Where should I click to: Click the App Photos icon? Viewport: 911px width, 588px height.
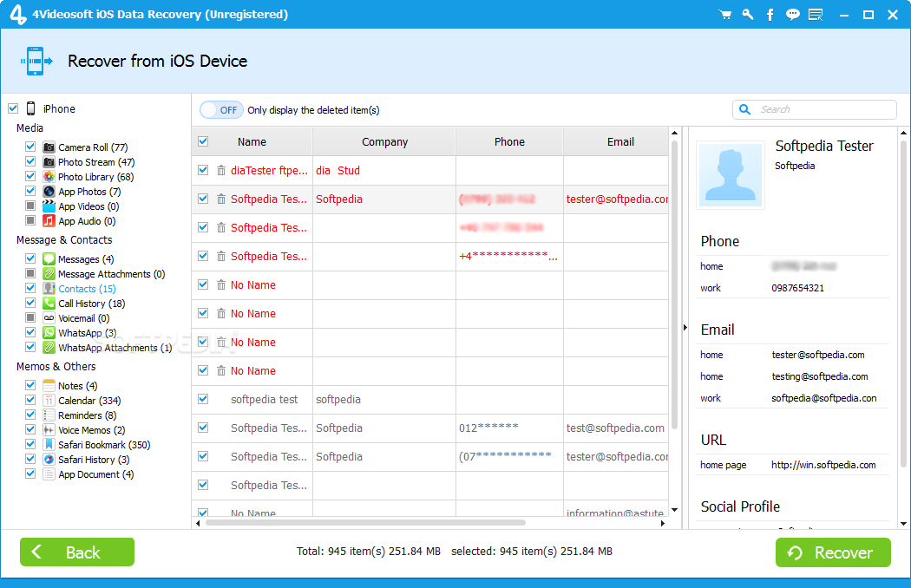point(49,191)
